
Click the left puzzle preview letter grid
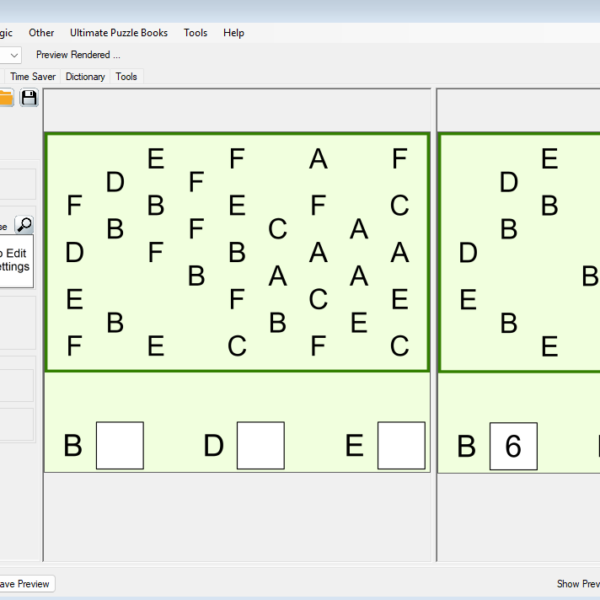(237, 252)
